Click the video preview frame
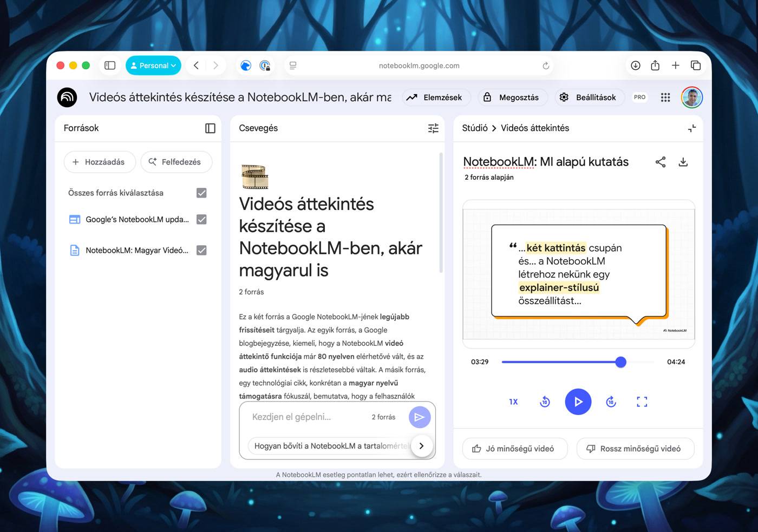Screen dimensions: 758x532 (579, 273)
